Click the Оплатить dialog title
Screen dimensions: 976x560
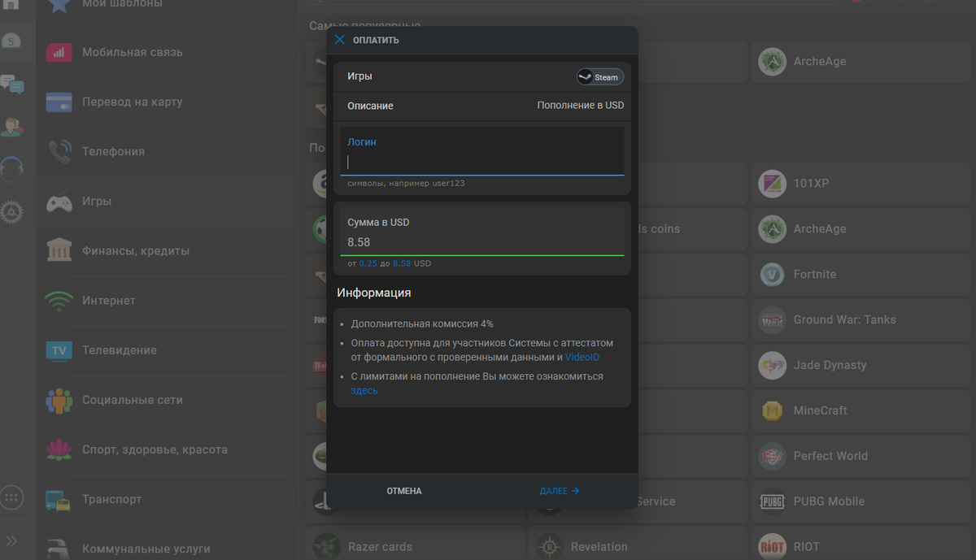click(376, 40)
